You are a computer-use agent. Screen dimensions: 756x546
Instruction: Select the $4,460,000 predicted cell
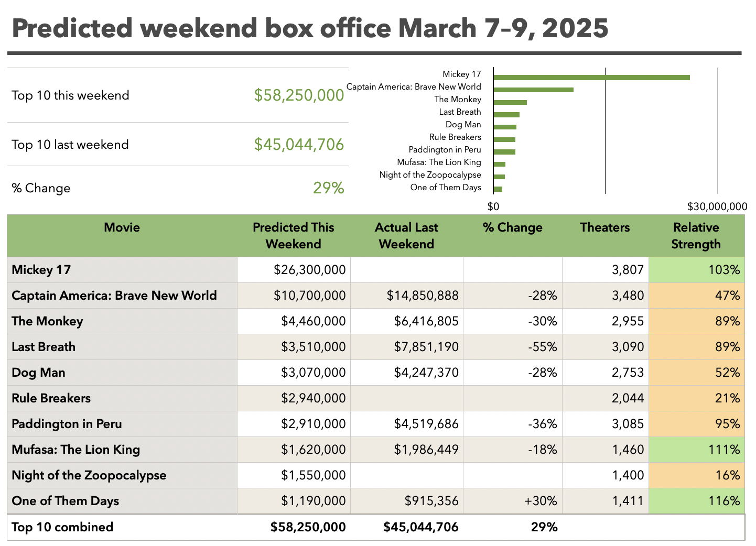294,321
